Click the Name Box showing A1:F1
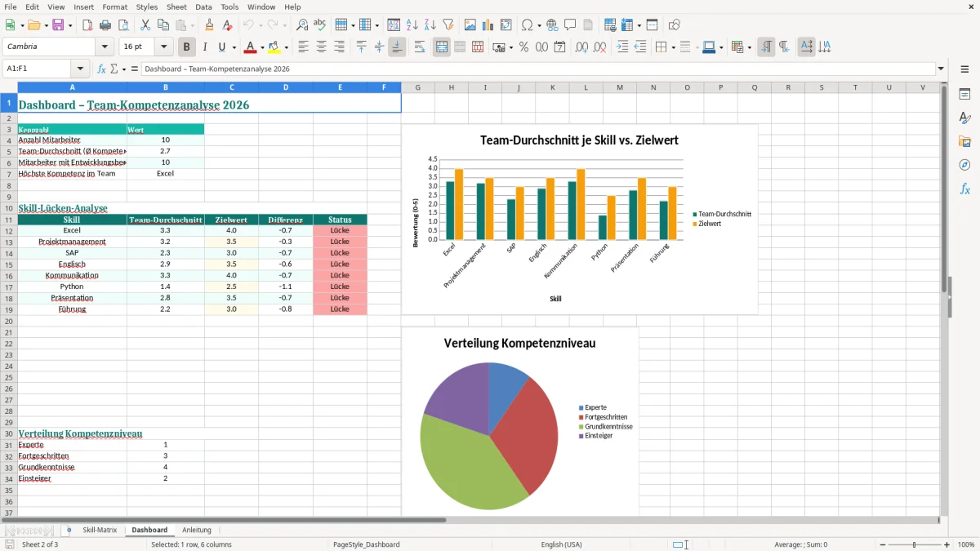 [x=38, y=69]
